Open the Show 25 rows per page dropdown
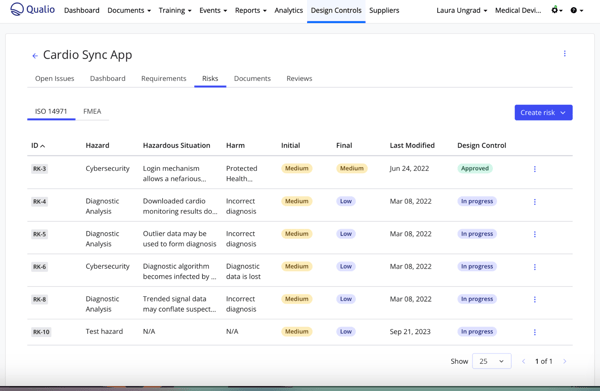Screen dimensions: 600x391 [492, 361]
